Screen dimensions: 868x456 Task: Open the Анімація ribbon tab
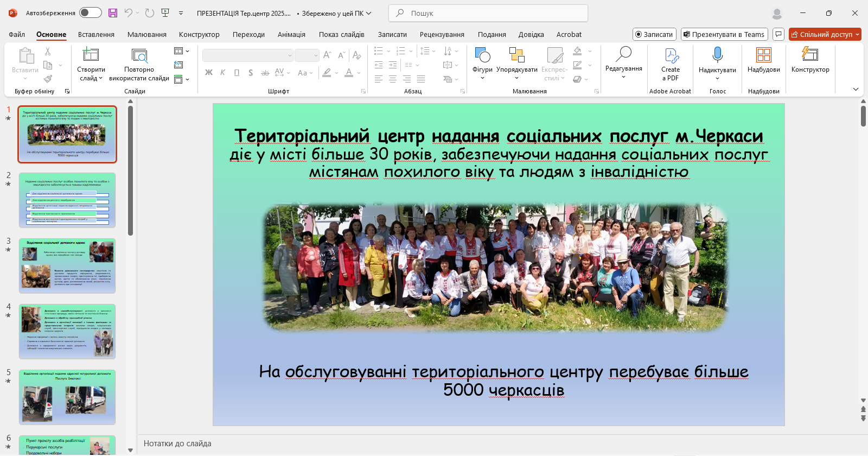291,34
